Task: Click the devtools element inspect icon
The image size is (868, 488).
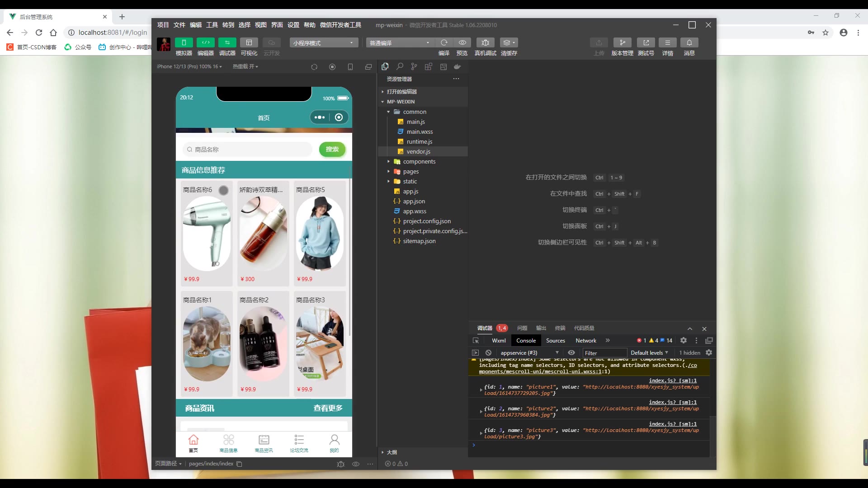Action: pos(476,341)
